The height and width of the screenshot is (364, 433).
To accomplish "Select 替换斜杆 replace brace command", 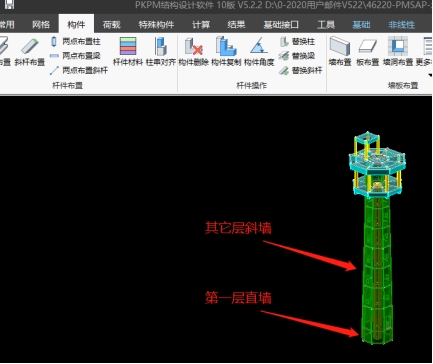I will [x=301, y=70].
